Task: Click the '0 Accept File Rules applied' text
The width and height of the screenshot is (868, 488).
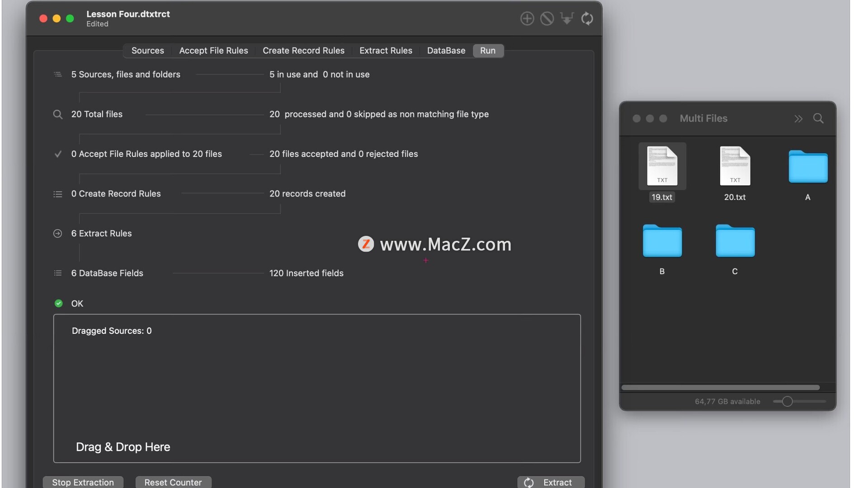Action: click(146, 154)
